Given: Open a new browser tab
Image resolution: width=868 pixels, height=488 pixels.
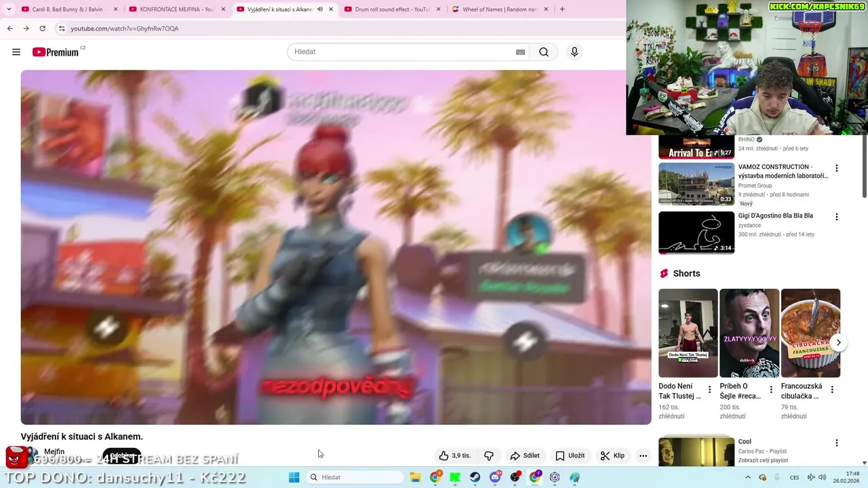Looking at the screenshot, I should click(562, 9).
